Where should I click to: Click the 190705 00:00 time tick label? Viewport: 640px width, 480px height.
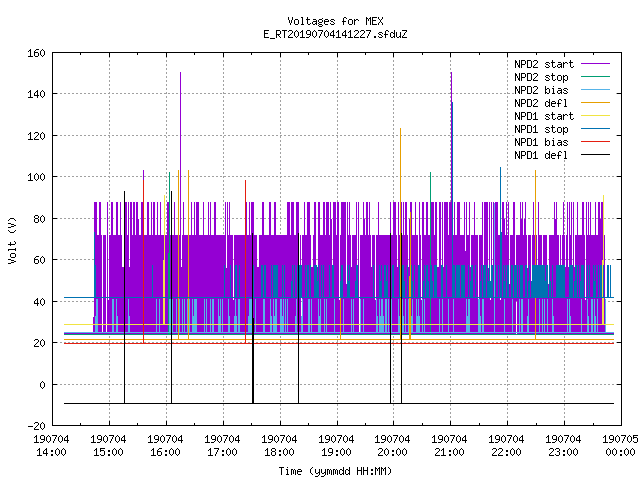click(x=620, y=446)
